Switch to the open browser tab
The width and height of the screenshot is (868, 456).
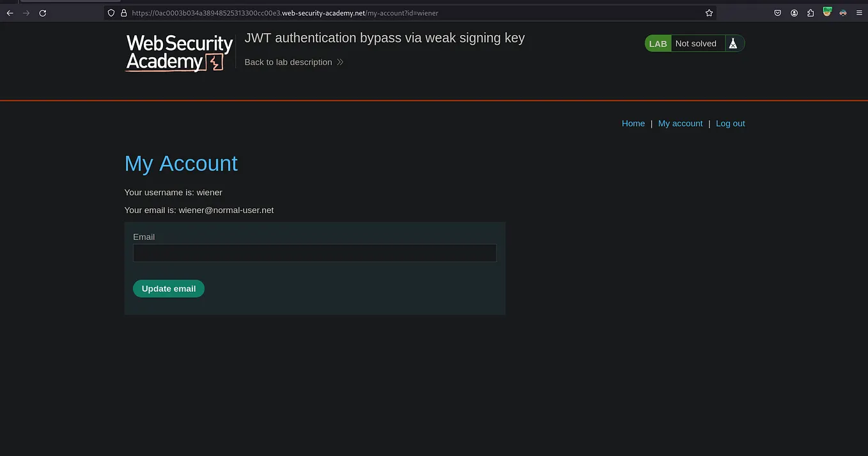pyautogui.click(x=70, y=3)
